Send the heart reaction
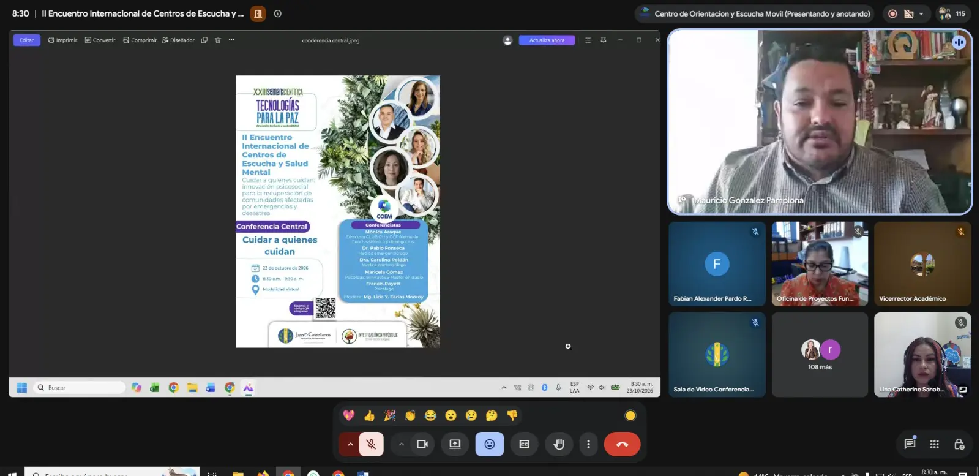 tap(349, 415)
